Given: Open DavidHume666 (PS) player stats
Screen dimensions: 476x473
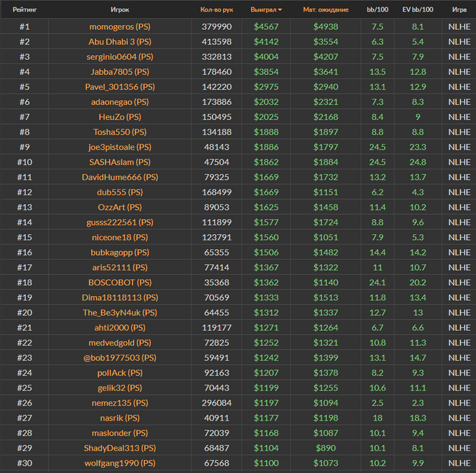Looking at the screenshot, I should click(120, 177).
